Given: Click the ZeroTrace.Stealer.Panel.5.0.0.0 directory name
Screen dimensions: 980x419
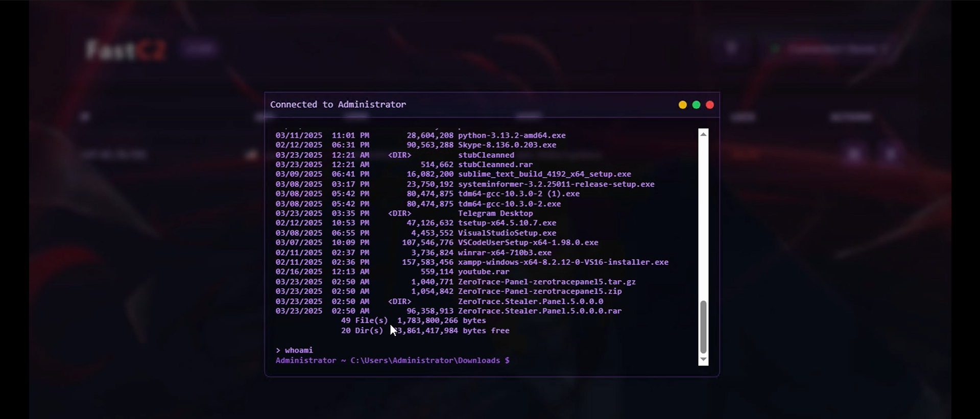Looking at the screenshot, I should pos(531,301).
